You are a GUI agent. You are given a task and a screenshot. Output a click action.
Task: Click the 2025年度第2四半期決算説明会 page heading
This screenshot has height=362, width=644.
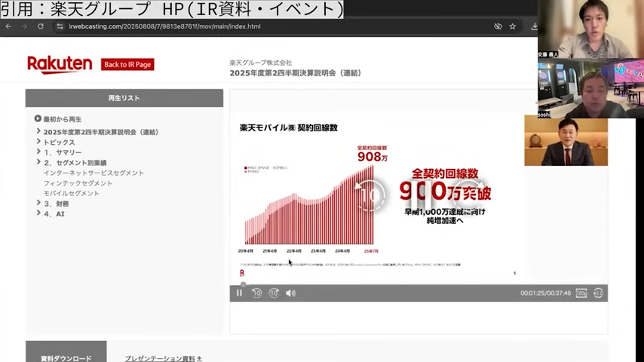coord(296,73)
